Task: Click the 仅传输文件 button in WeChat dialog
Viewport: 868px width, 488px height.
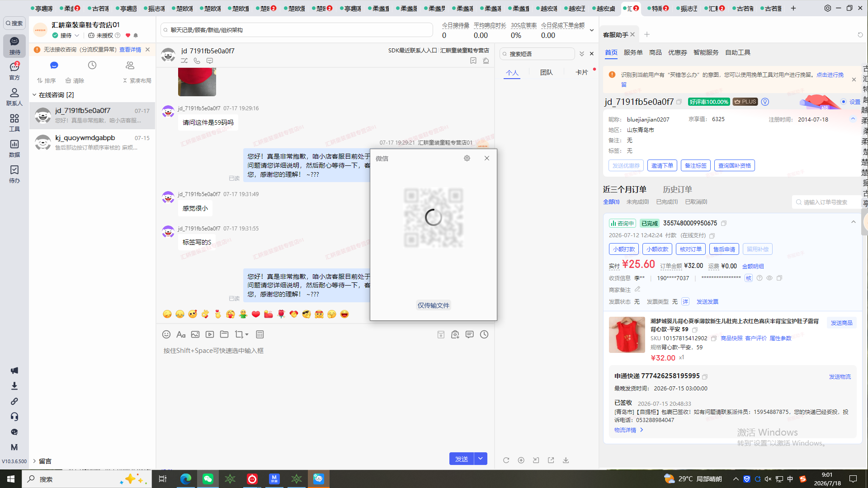Action: (x=434, y=305)
